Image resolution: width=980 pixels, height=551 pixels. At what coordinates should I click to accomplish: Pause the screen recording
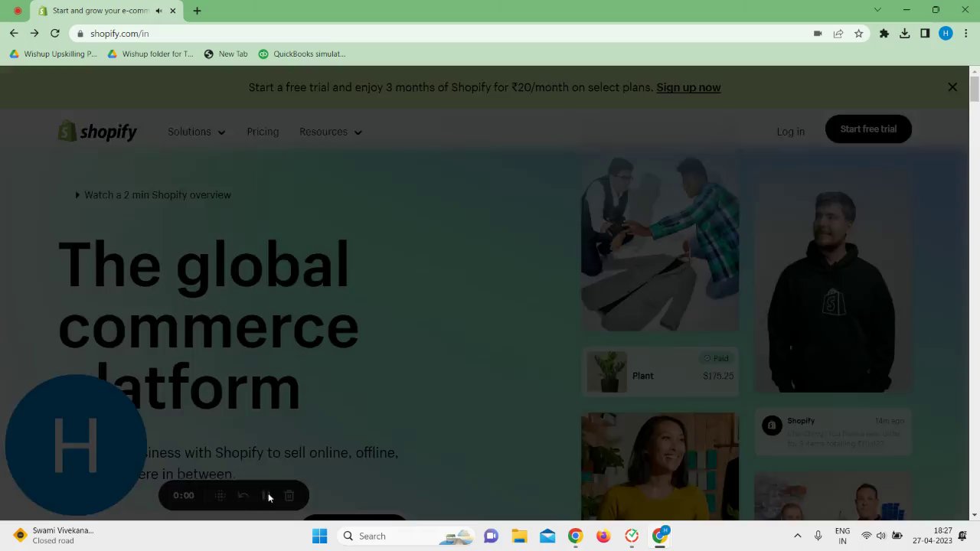pos(266,496)
